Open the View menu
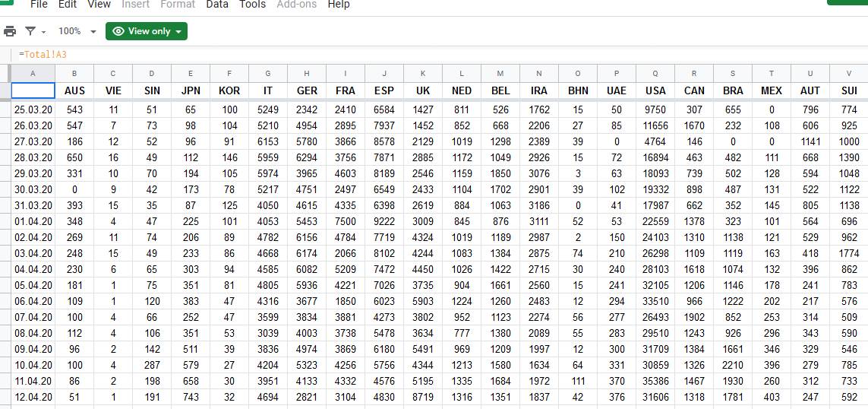The width and height of the screenshot is (868, 409). pos(99,5)
